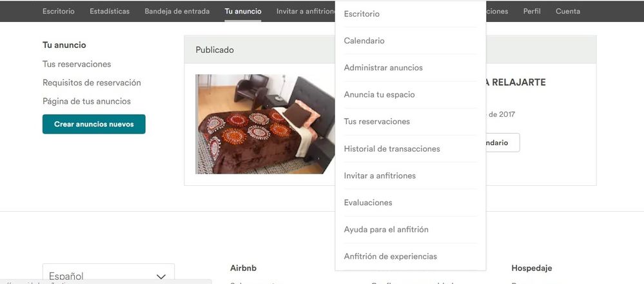
Task: Click Crear anuncios nuevos button
Action: coord(94,124)
